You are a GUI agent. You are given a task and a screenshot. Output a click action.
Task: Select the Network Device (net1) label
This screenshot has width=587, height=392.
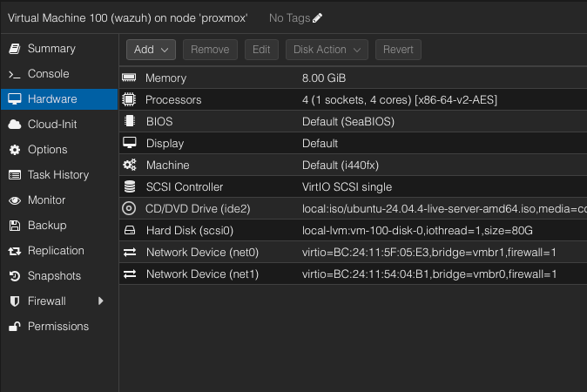202,274
